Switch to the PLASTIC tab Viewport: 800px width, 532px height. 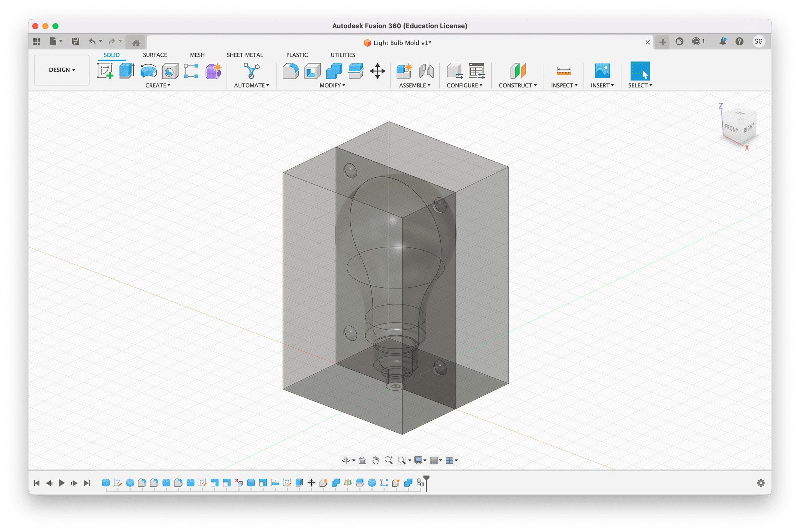(x=297, y=55)
